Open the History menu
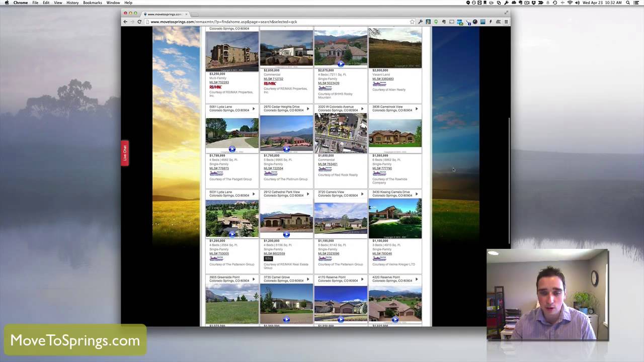644x362 pixels. tap(72, 3)
